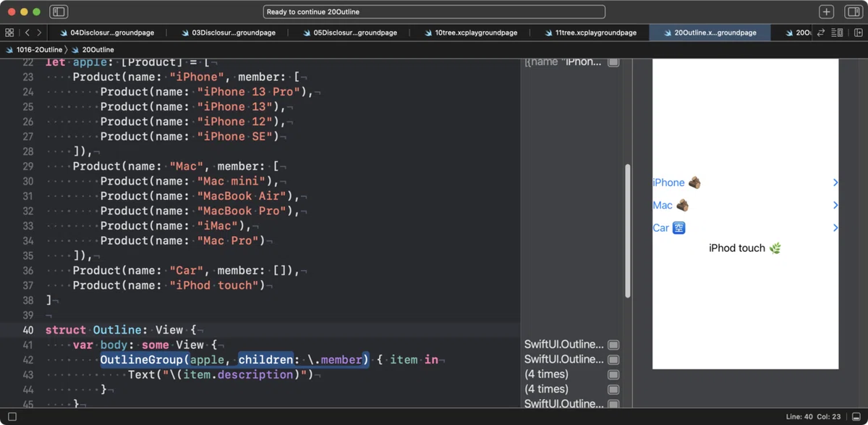The height and width of the screenshot is (425, 868).
Task: Add an editor on the right
Action: click(859, 33)
